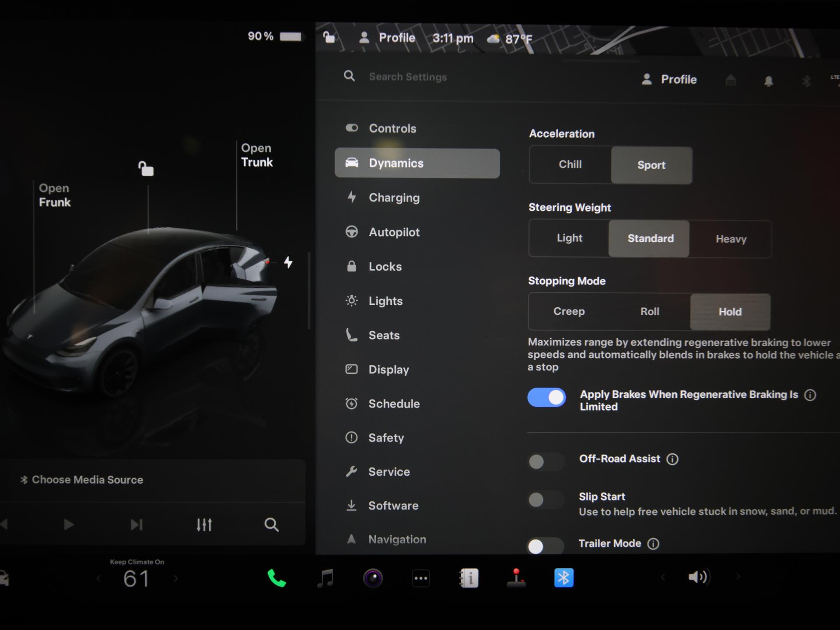
Task: Open Profile in top status bar
Action: pos(387,38)
